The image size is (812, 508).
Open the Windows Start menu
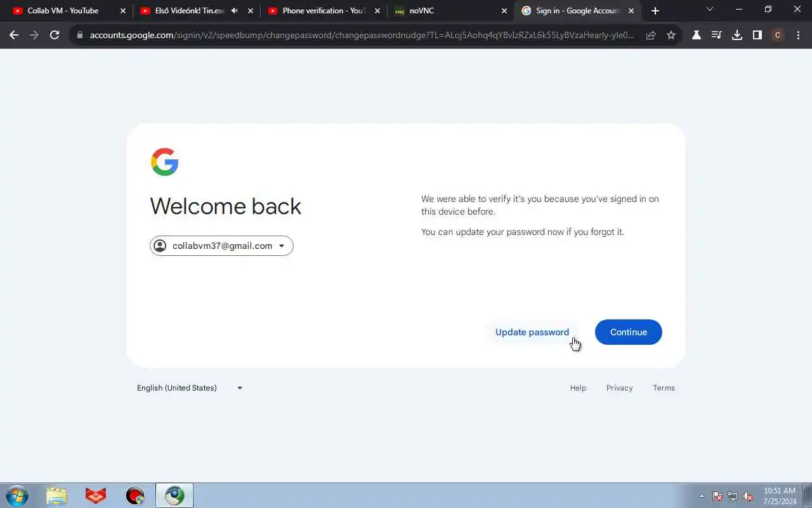tap(17, 495)
